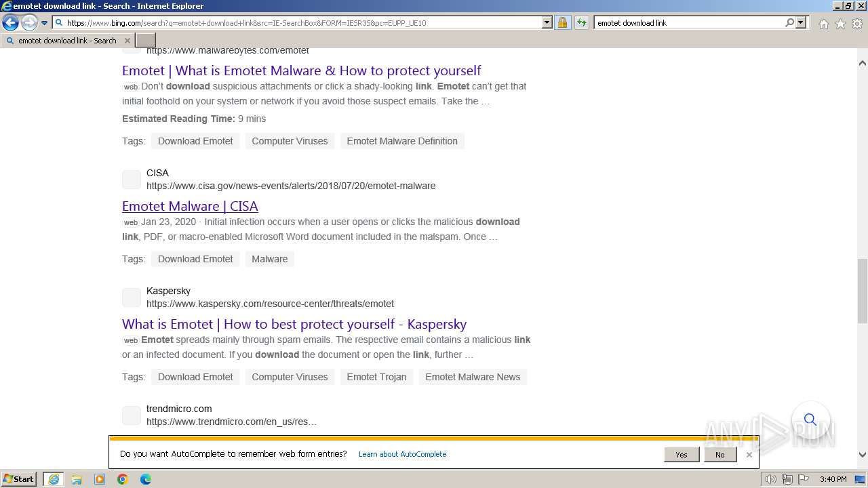Image resolution: width=868 pixels, height=488 pixels.
Task: Open File Explorer from taskbar
Action: [x=77, y=479]
